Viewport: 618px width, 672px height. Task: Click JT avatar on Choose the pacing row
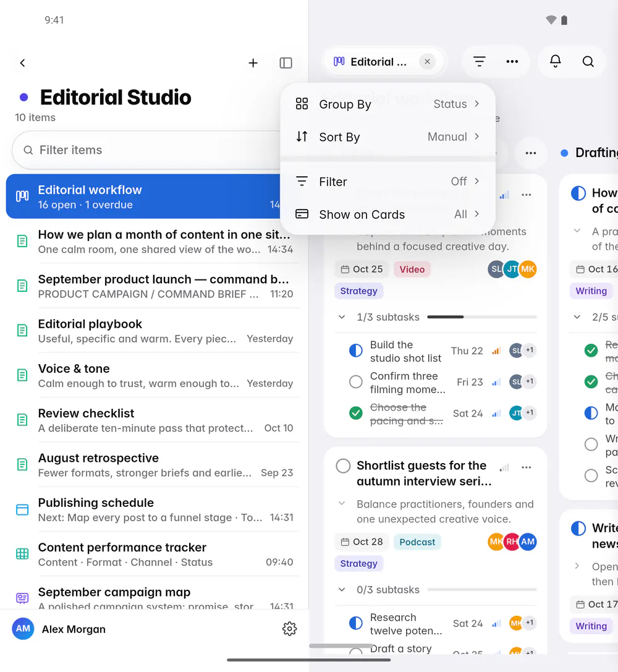tap(516, 413)
